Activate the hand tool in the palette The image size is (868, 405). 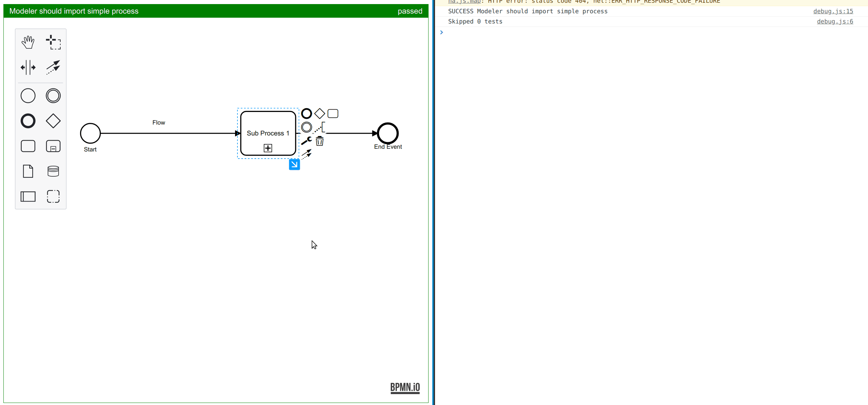point(28,42)
